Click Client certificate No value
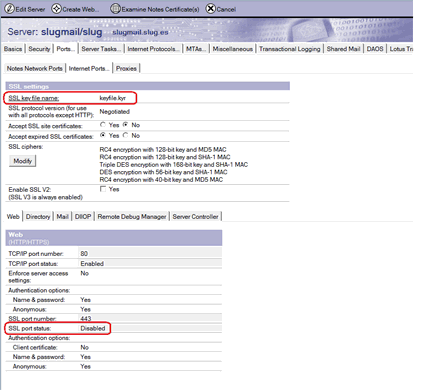Viewport: 422px width, 390px height. tap(85, 347)
